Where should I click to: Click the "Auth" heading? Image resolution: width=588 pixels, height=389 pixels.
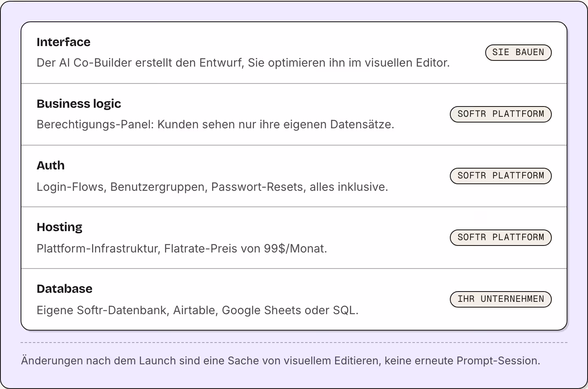click(51, 165)
